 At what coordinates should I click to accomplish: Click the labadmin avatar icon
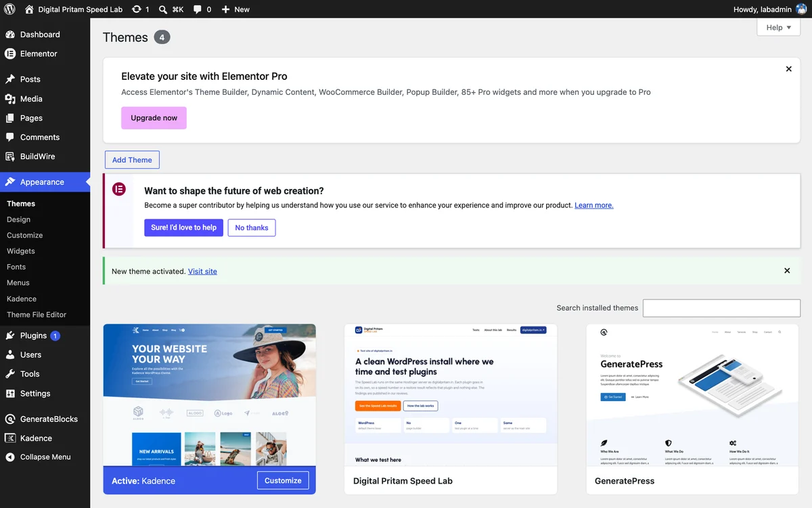(x=801, y=9)
